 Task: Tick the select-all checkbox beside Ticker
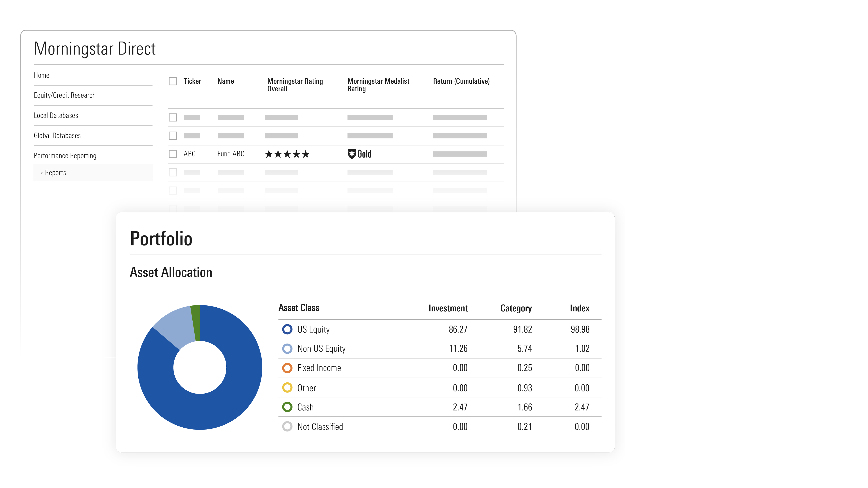(173, 81)
